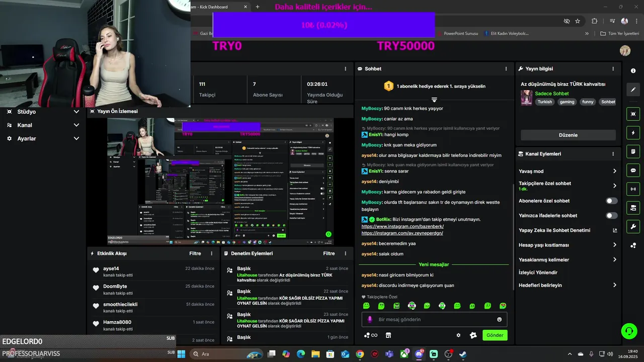Toggle Abonelere özel sohbet switch
Screen dimensions: 644x362
click(611, 201)
